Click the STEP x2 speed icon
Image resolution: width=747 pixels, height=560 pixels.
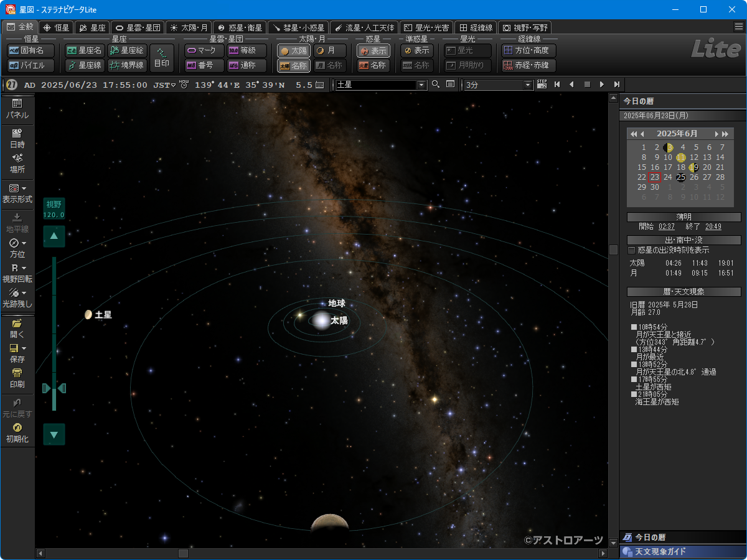542,85
